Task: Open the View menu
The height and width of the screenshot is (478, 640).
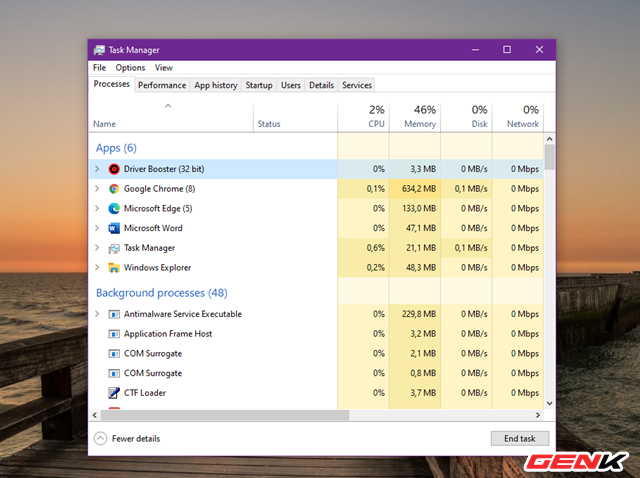Action: (x=164, y=67)
